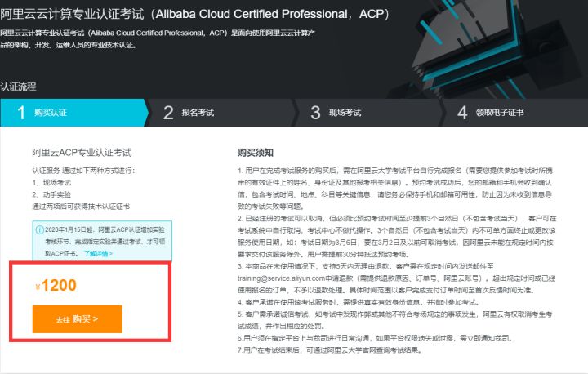588x374 pixels.
Task: Click the 2、动手实验 list line
Action: click(x=51, y=194)
